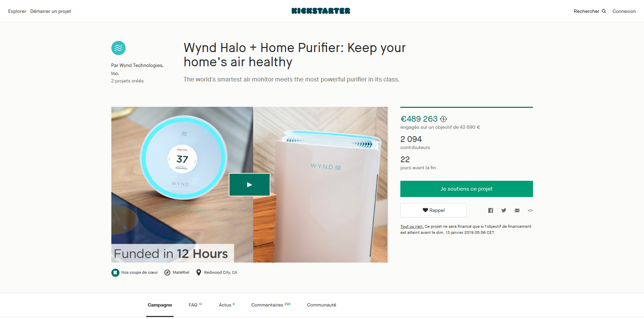Click Démarrer un projet in header
Viewport: 644px width, 319px height.
(50, 11)
